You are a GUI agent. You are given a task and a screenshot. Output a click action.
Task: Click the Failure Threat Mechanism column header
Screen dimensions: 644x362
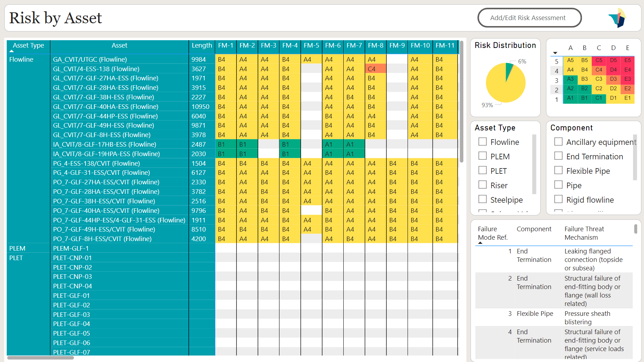[x=584, y=233]
